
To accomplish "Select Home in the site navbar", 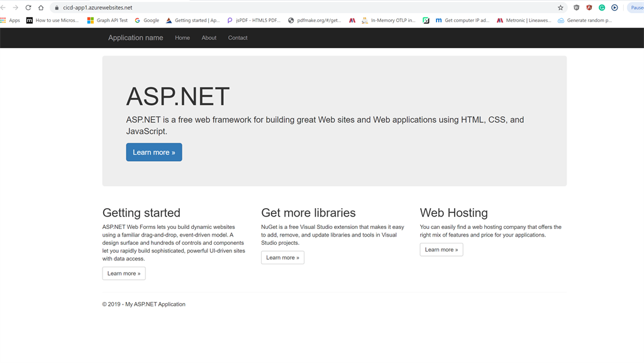I will [x=182, y=38].
